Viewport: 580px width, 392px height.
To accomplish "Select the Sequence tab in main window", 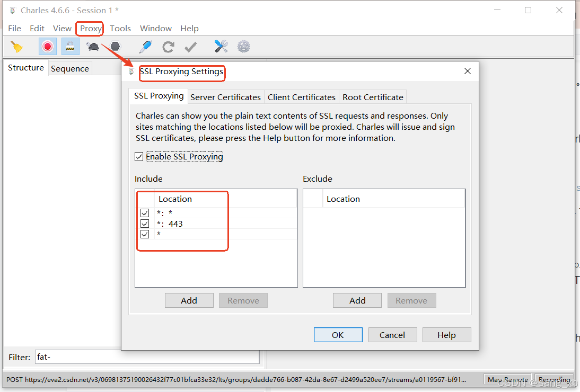I will pos(70,69).
